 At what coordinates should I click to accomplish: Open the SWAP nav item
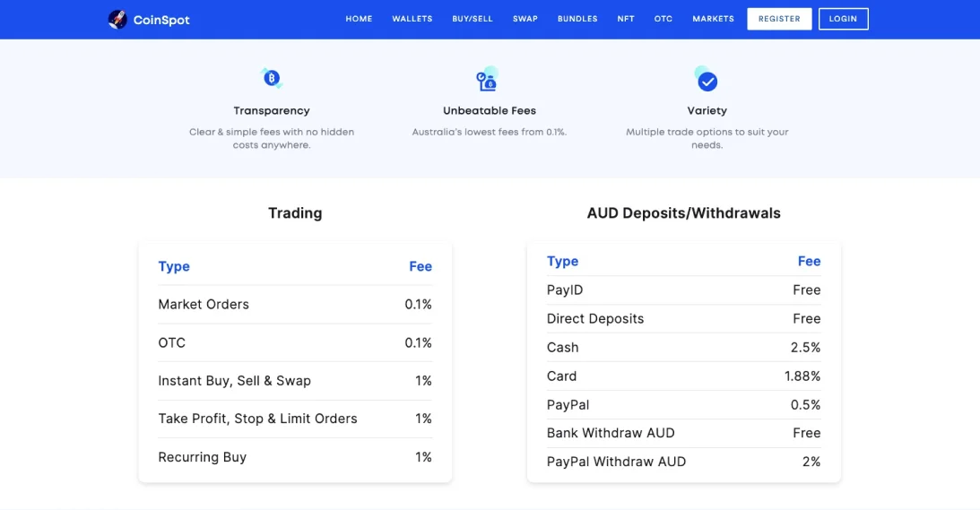pos(525,19)
